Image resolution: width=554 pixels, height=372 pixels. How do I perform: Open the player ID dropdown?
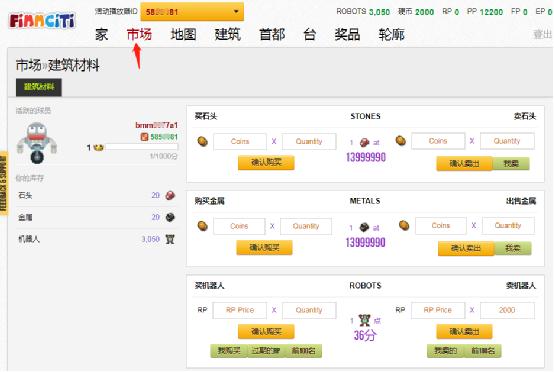[x=192, y=12]
